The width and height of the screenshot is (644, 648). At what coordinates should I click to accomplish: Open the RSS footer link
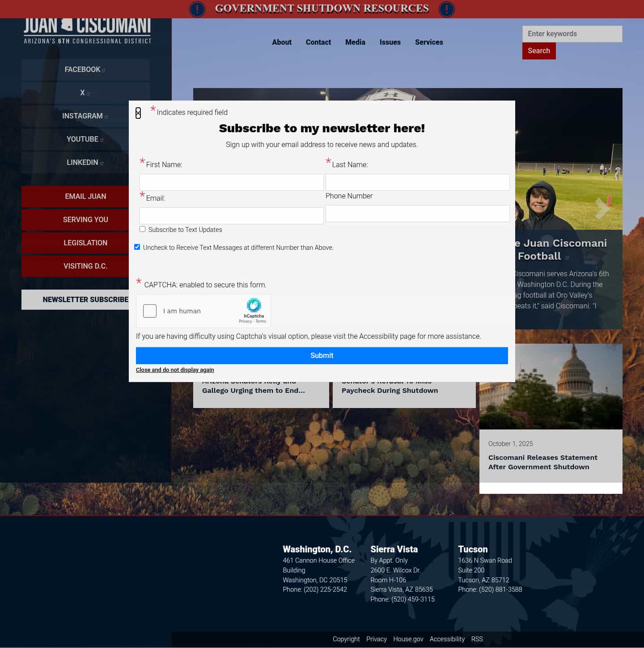coord(477,639)
